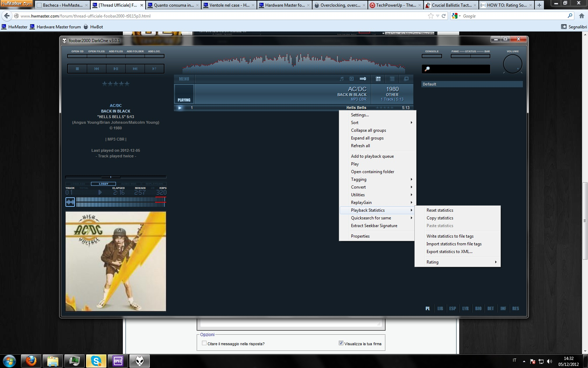588x368 pixels.
Task: Choose Write statistics to file tags
Action: 457,236
